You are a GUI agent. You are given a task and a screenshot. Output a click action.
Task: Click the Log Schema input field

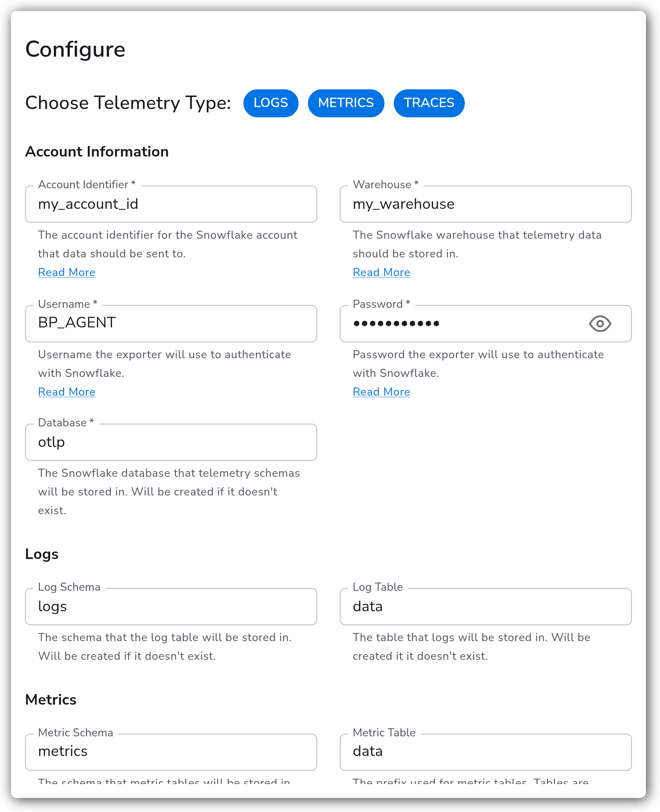point(171,607)
